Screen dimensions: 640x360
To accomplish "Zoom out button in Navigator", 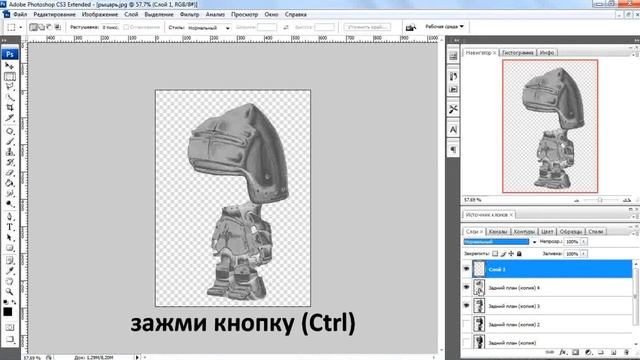I will click(576, 200).
